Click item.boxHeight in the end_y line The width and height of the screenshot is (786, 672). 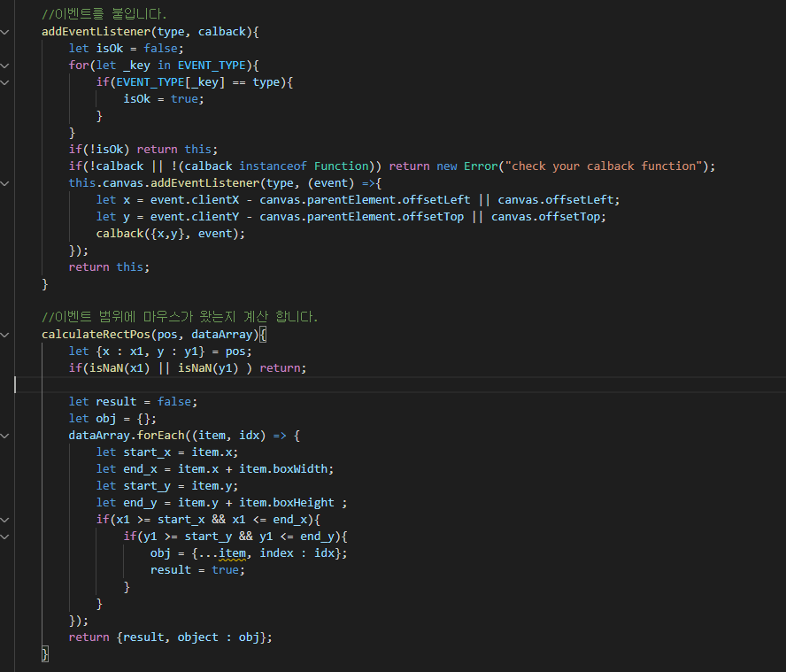(x=286, y=503)
